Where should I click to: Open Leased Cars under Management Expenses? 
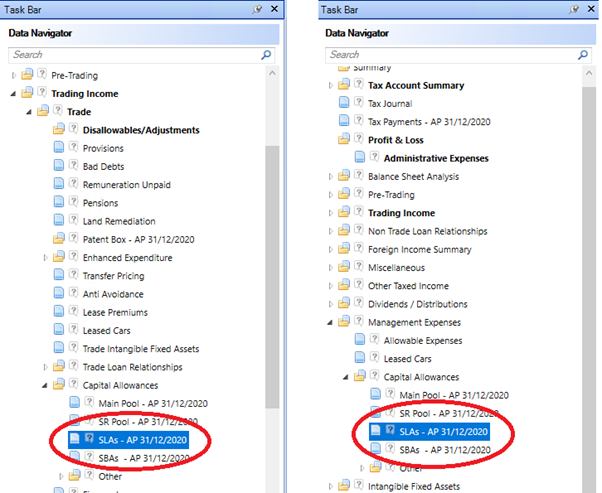(x=407, y=359)
